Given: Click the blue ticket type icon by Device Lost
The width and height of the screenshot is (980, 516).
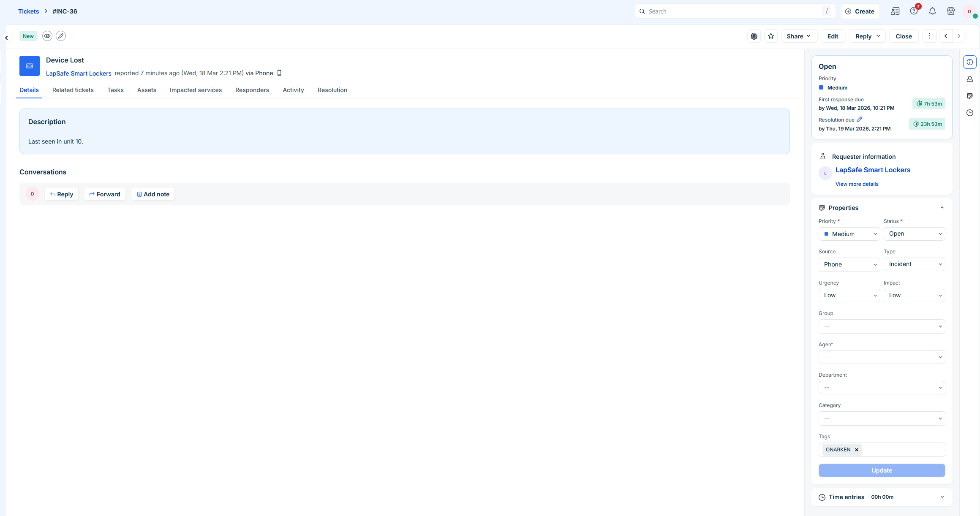Looking at the screenshot, I should (30, 66).
